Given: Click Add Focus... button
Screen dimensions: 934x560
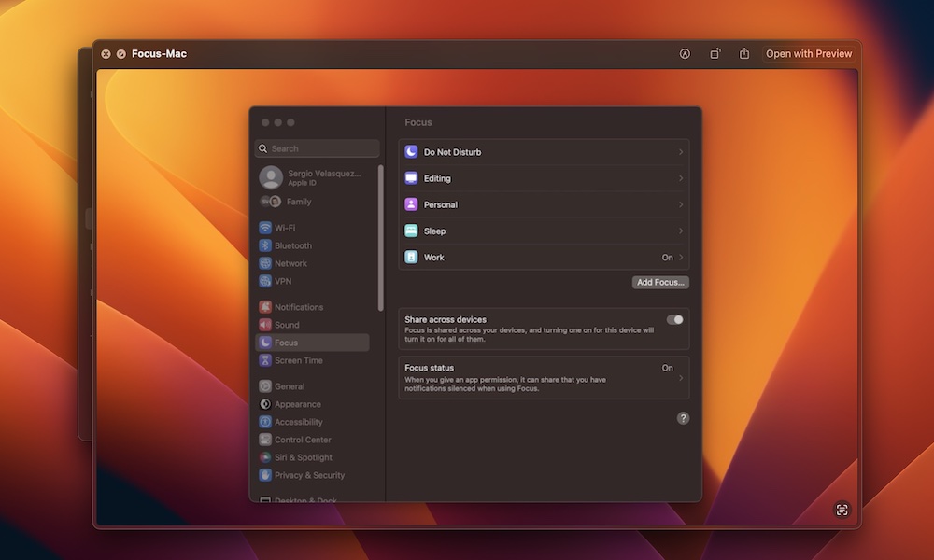Looking at the screenshot, I should point(660,282).
